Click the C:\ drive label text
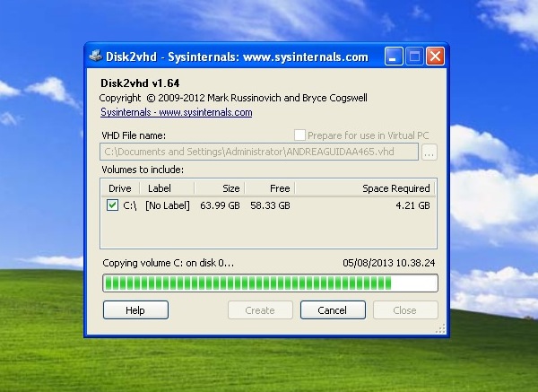538x392 pixels. coord(130,205)
